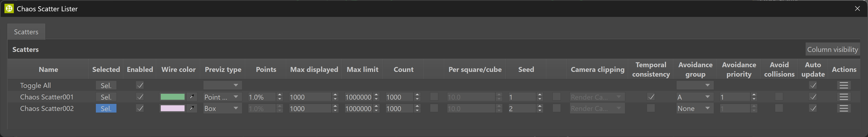Enable Per square/cube checkbox for Chaos Scatter001
This screenshot has width=868, height=137.
point(434,97)
